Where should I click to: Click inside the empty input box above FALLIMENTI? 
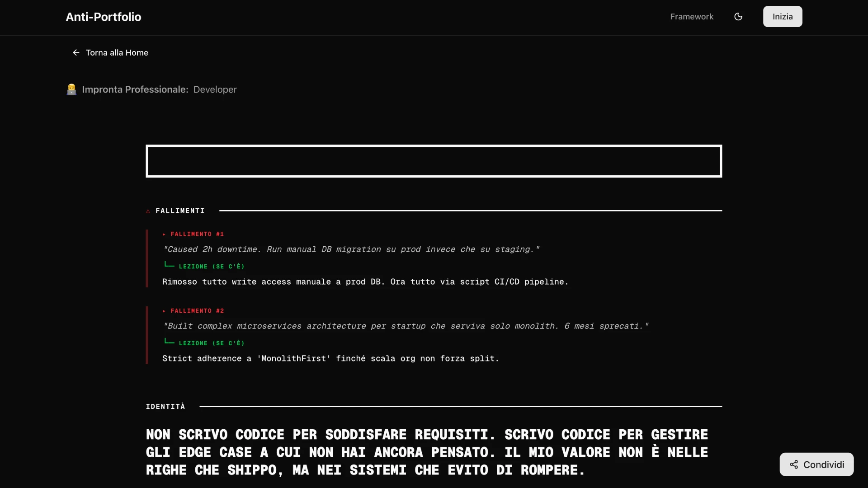click(x=434, y=161)
